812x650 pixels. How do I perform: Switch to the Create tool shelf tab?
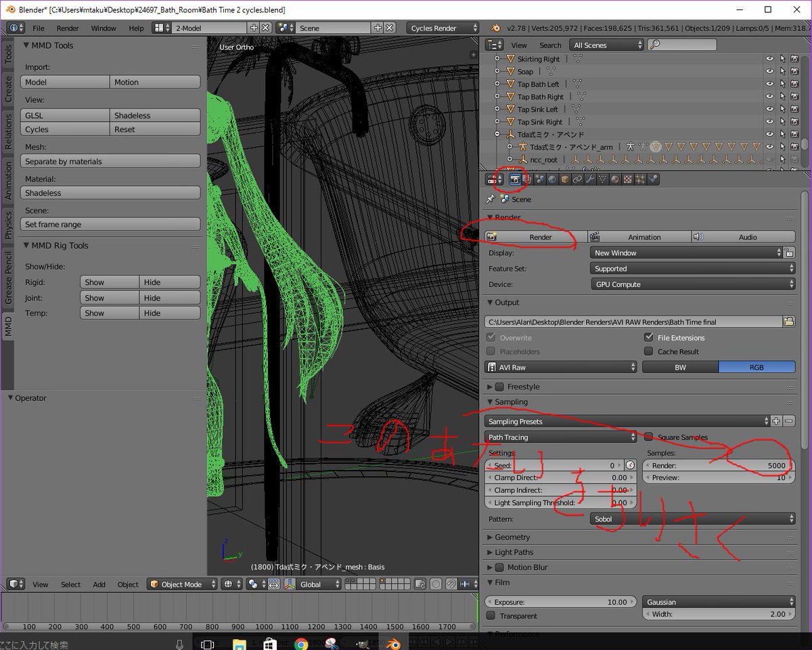click(x=8, y=89)
